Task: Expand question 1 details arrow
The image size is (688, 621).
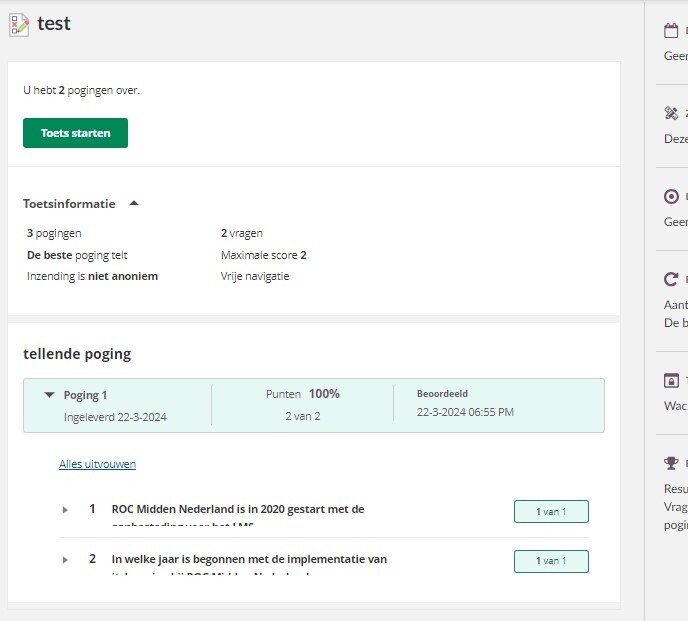Action: 65,510
